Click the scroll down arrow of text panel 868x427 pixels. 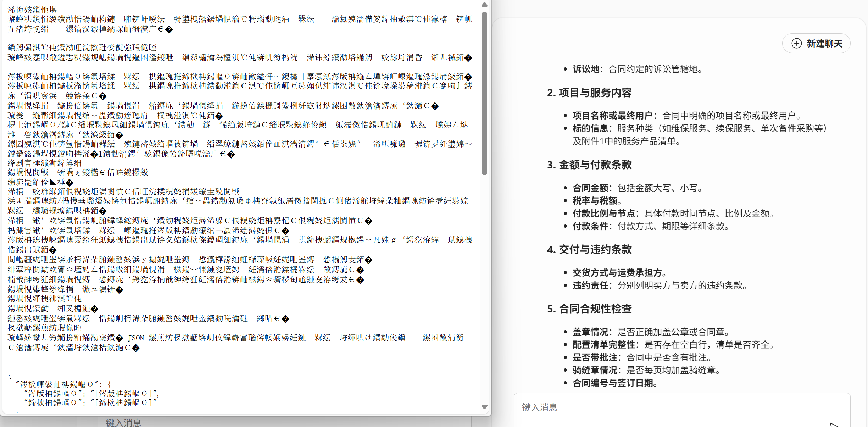click(x=484, y=407)
